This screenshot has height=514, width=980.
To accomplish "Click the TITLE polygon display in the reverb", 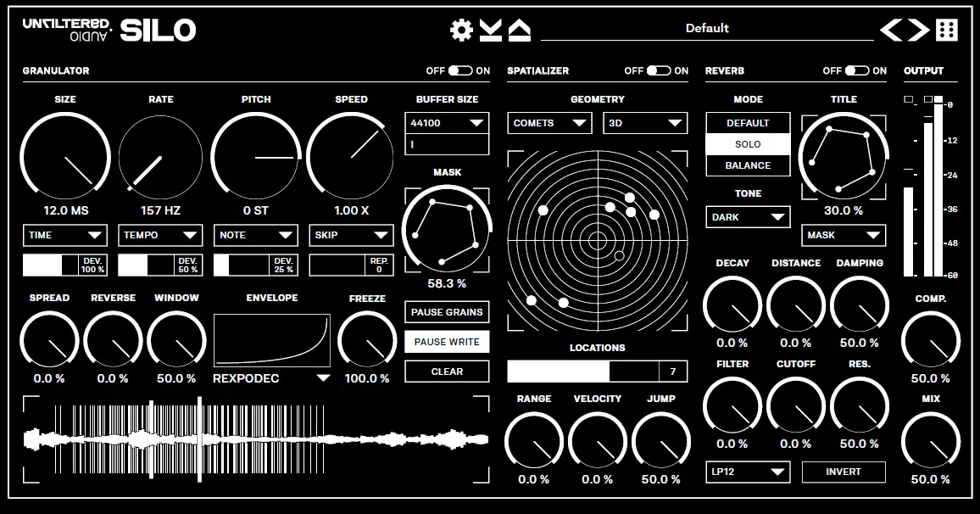I will pos(844,153).
